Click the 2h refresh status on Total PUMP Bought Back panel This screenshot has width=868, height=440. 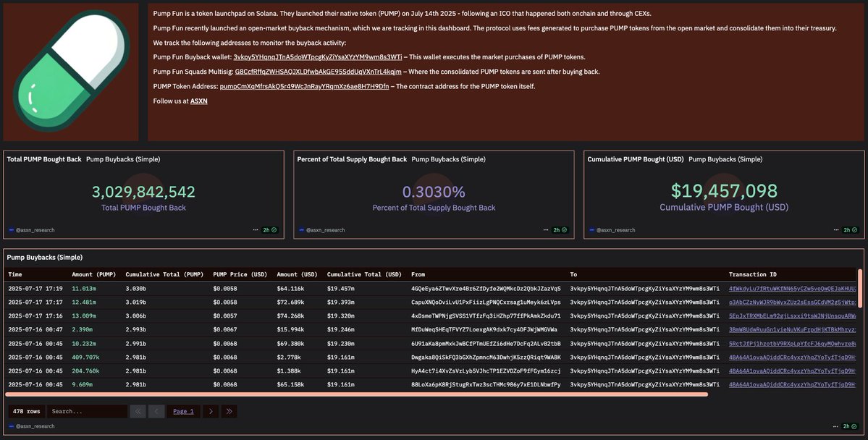[269, 229]
